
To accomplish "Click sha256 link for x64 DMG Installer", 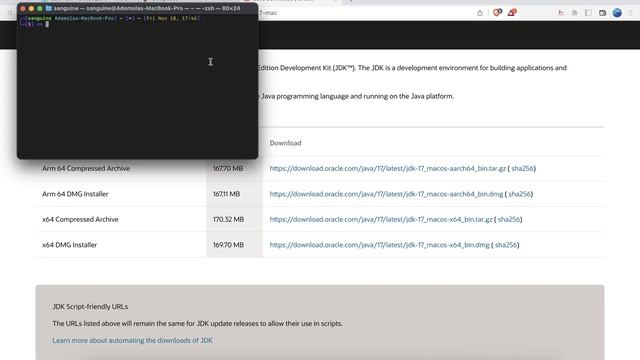I will point(506,245).
